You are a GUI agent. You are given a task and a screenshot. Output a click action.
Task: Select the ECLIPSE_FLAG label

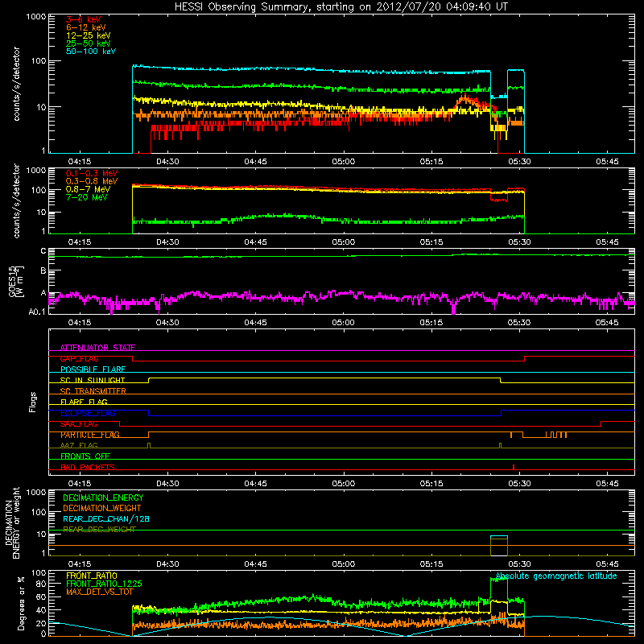pos(88,413)
